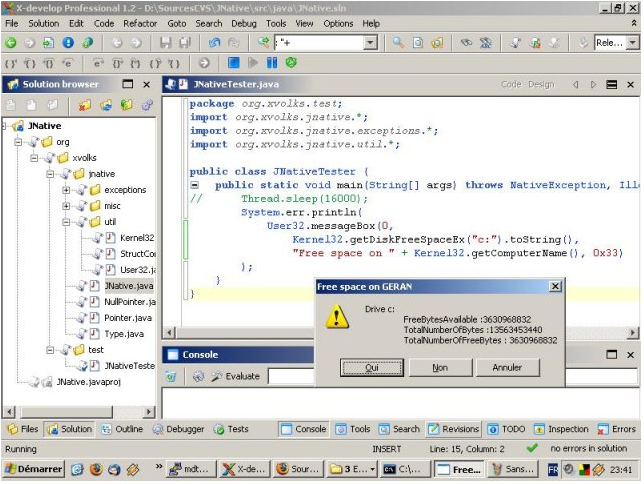The height and width of the screenshot is (484, 644).
Task: Open the Refactor menu
Action: pyautogui.click(x=140, y=23)
